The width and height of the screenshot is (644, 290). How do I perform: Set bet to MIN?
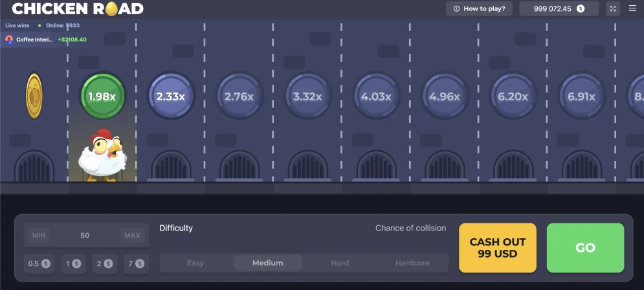tap(39, 236)
